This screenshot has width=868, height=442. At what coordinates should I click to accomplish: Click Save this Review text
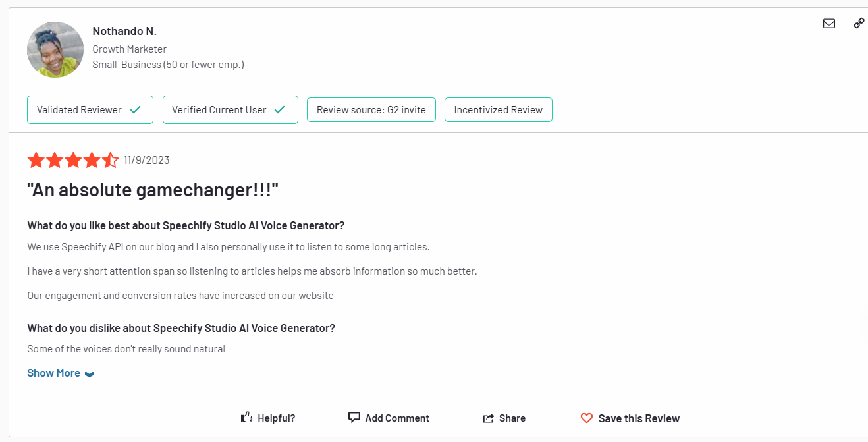[x=639, y=418]
